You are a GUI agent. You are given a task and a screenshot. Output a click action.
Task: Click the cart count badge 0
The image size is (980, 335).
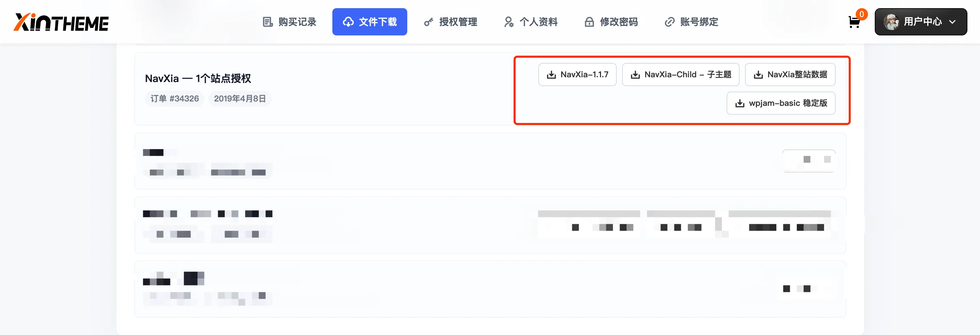tap(861, 14)
